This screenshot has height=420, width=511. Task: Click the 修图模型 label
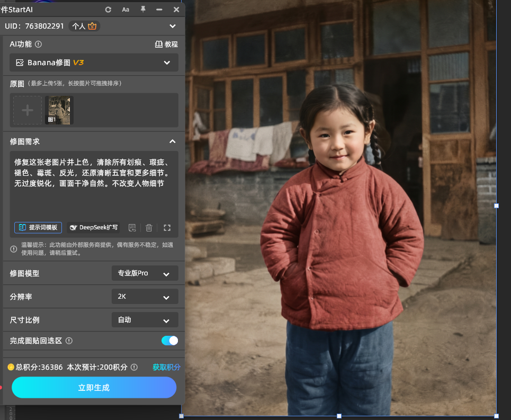(24, 273)
